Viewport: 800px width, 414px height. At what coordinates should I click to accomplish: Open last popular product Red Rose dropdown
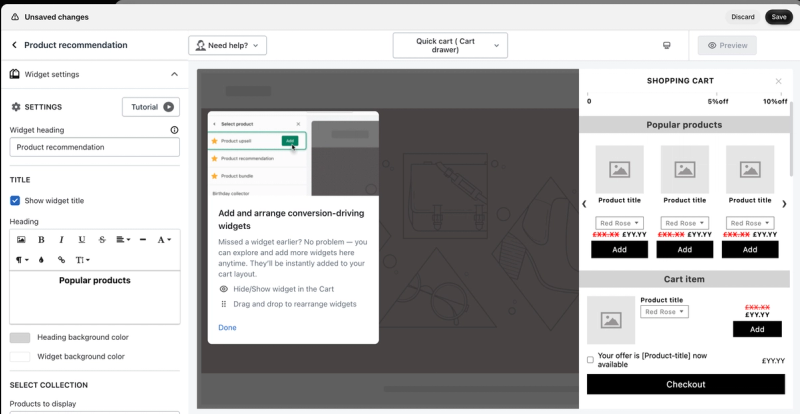tap(750, 223)
